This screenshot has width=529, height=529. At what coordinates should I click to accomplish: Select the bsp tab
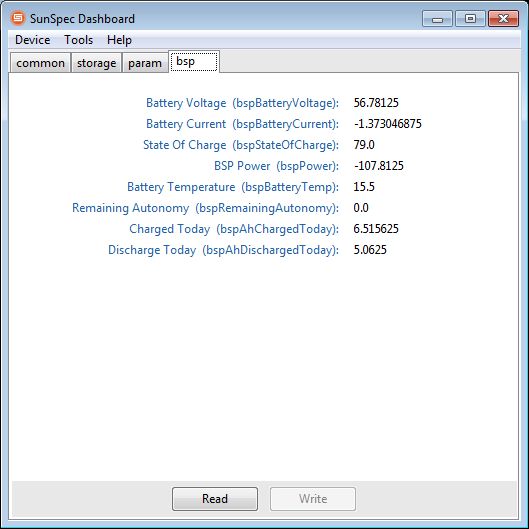pyautogui.click(x=194, y=61)
